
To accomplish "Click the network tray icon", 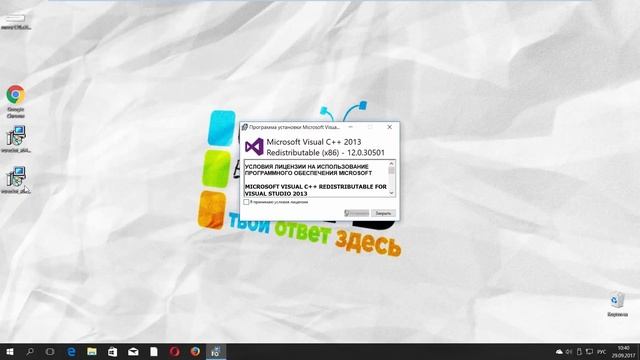I will [x=589, y=351].
